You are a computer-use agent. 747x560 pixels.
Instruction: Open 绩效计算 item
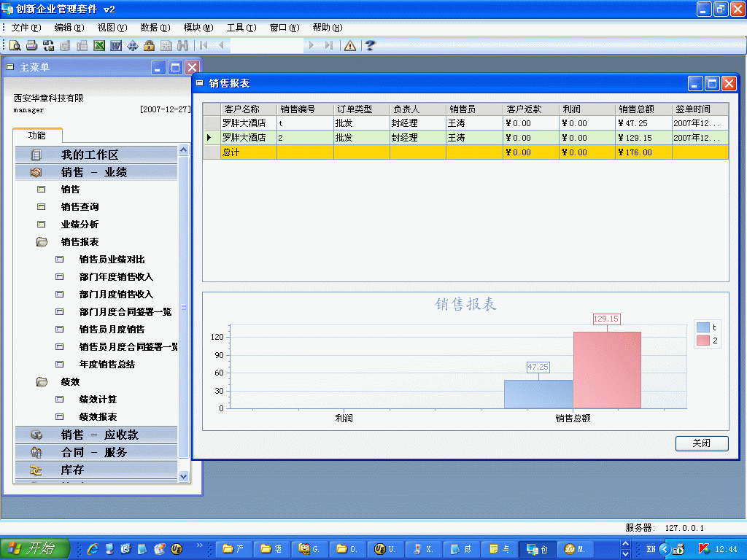(x=98, y=400)
